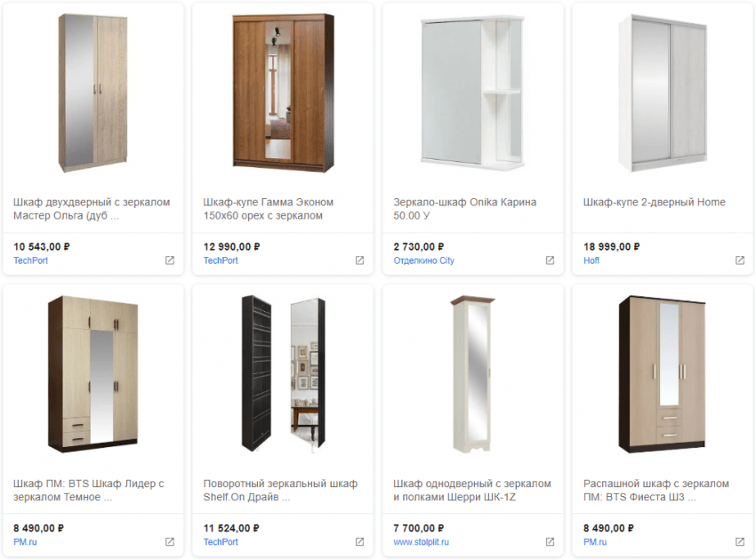The image size is (756, 560).
Task: Open external link icon for BTS Лидер wardrobe
Action: pyautogui.click(x=170, y=541)
